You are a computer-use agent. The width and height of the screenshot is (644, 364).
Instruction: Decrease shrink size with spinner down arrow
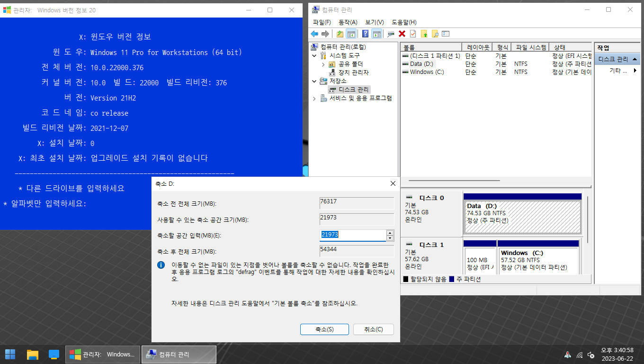[390, 238]
